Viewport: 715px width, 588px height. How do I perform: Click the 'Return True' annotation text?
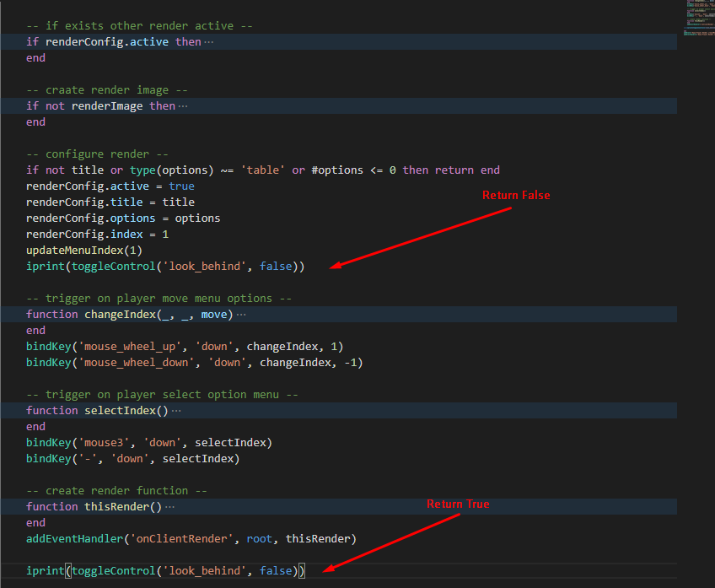[458, 504]
